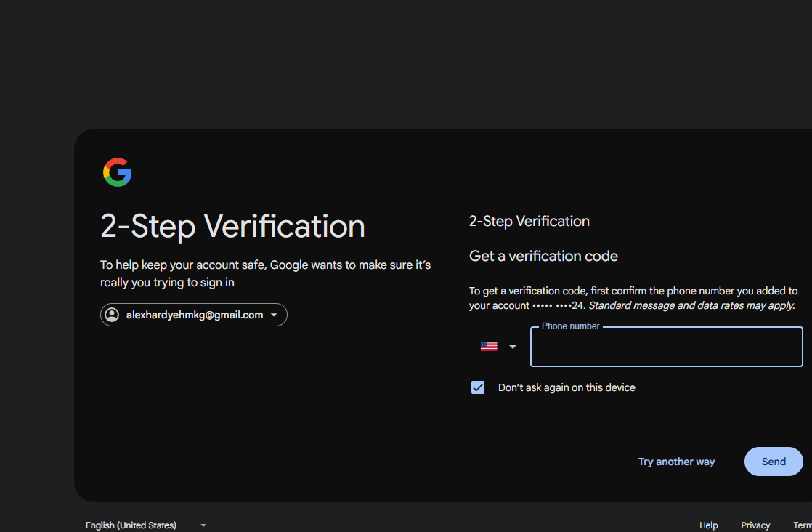Click the large "2-Step Verification" title
This screenshot has width=812, height=532.
pyautogui.click(x=232, y=226)
